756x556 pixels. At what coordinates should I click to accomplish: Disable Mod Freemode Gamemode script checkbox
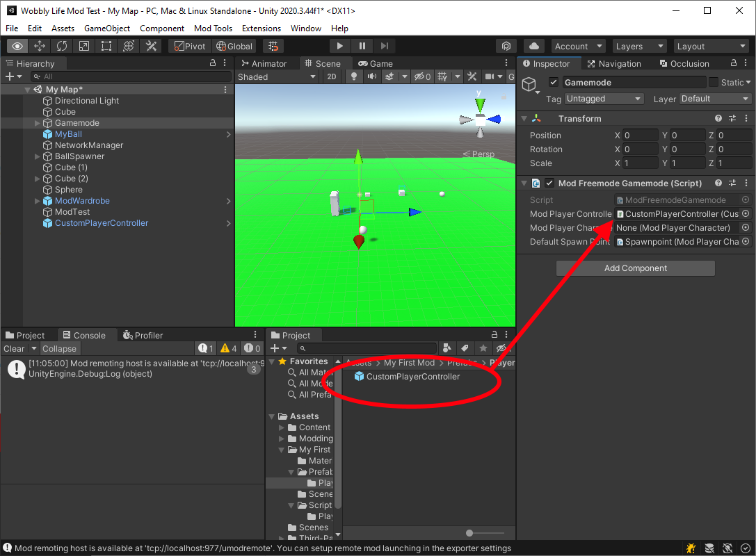[549, 183]
